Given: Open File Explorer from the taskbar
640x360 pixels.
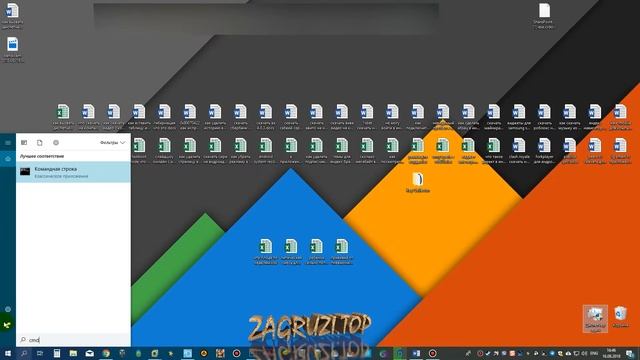Looking at the screenshot, I should [73, 353].
